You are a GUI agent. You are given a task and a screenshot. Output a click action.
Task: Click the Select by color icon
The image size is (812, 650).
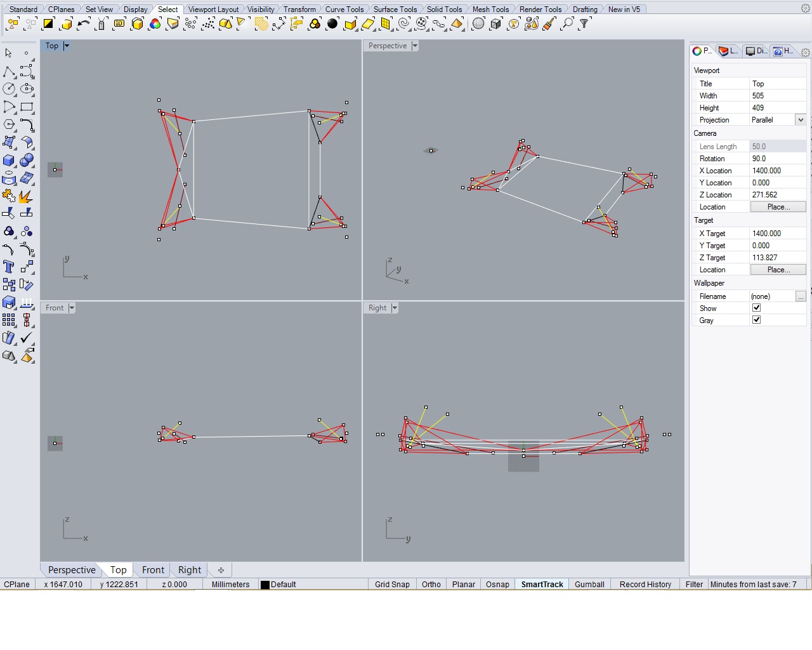click(x=155, y=24)
